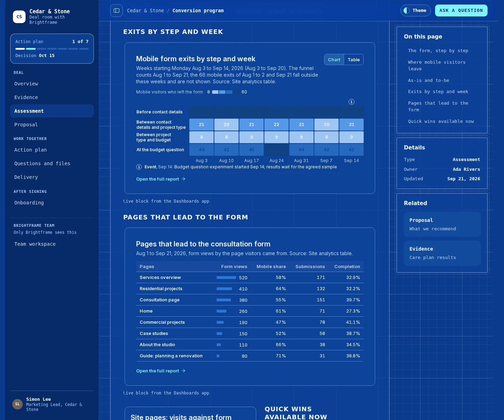Open the Team workspace link
The image size is (504, 420).
point(52,244)
